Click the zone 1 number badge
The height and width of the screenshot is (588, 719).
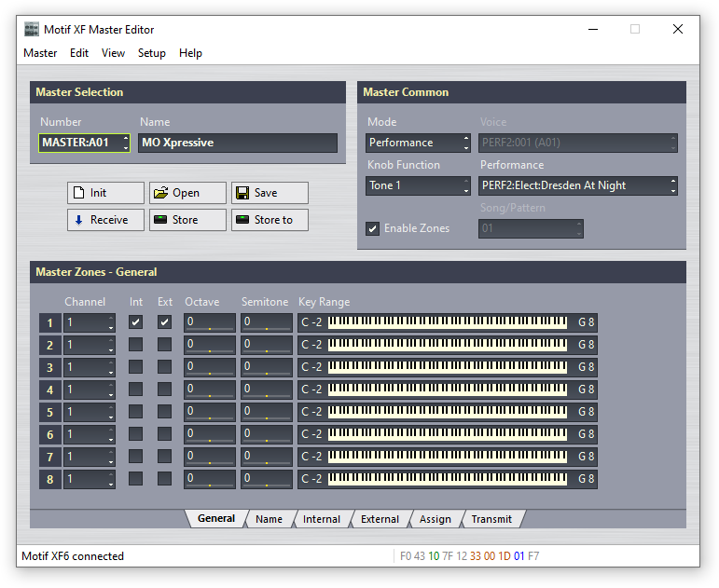[49, 322]
